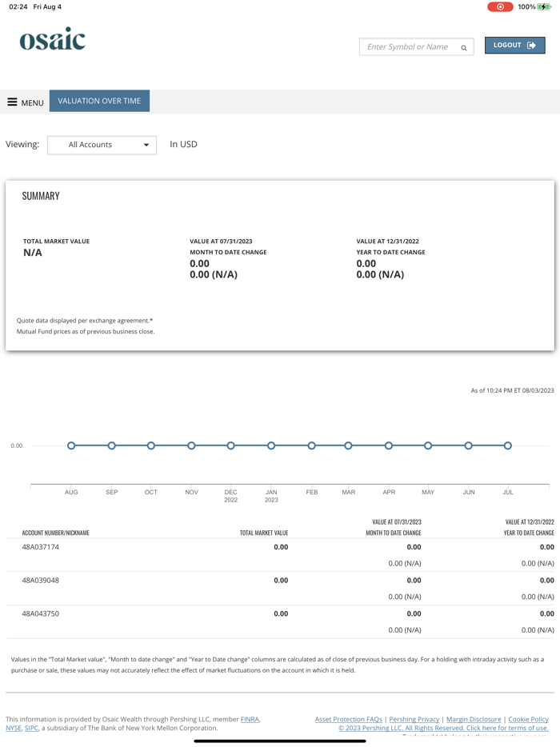The width and height of the screenshot is (560, 747).
Task: Open the hamburger MENU icon
Action: pyautogui.click(x=12, y=102)
